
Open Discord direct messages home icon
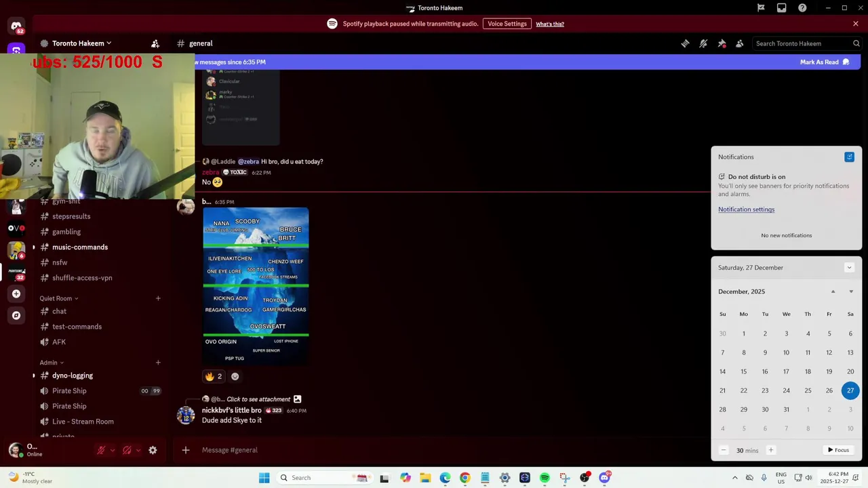click(x=16, y=26)
